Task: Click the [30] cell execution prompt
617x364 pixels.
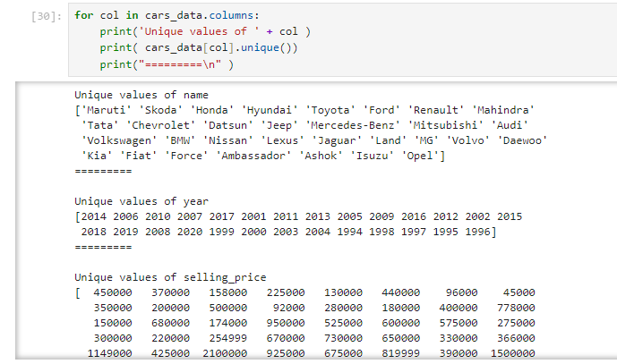Action: click(x=47, y=16)
